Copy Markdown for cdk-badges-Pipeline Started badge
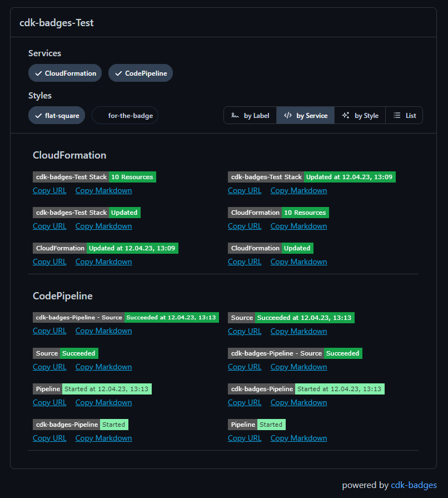 pos(103,438)
